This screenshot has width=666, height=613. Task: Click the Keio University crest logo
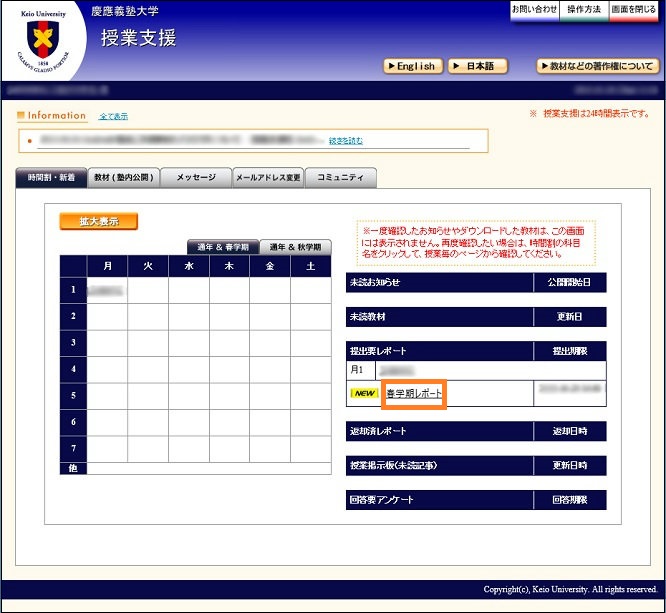tap(42, 41)
